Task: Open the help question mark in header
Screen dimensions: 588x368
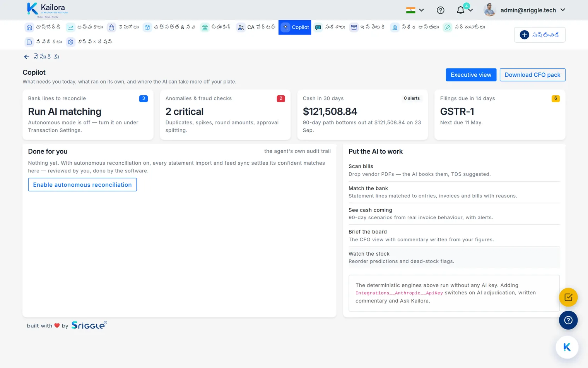Action: [441, 10]
